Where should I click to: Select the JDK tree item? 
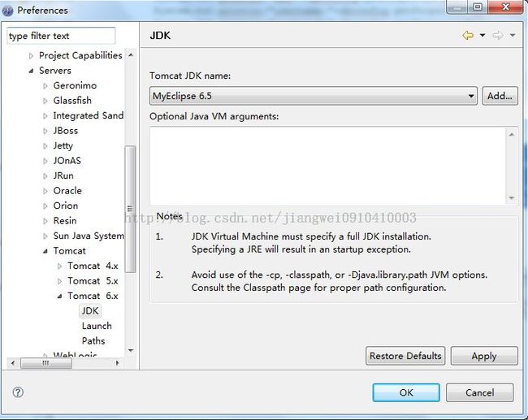90,310
